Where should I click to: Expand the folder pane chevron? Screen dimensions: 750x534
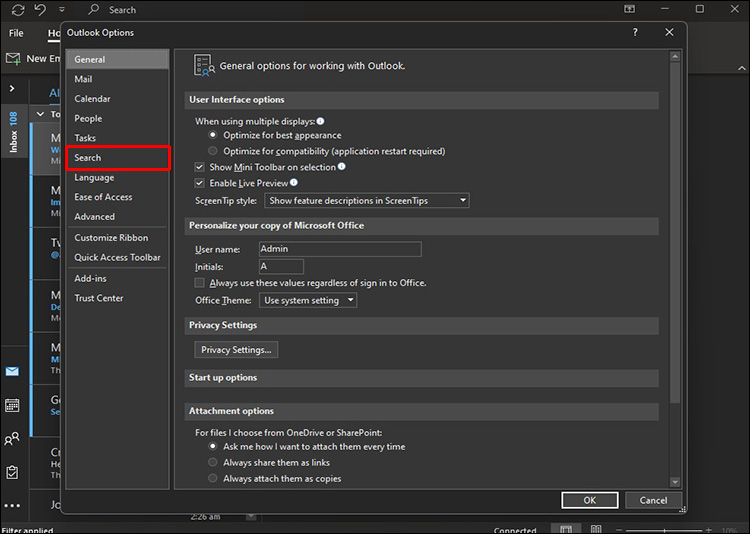(x=12, y=89)
